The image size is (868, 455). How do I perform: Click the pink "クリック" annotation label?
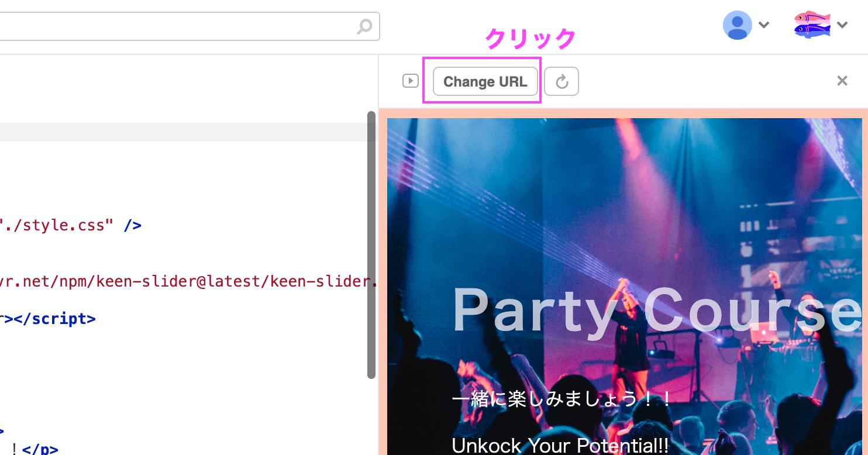click(531, 39)
